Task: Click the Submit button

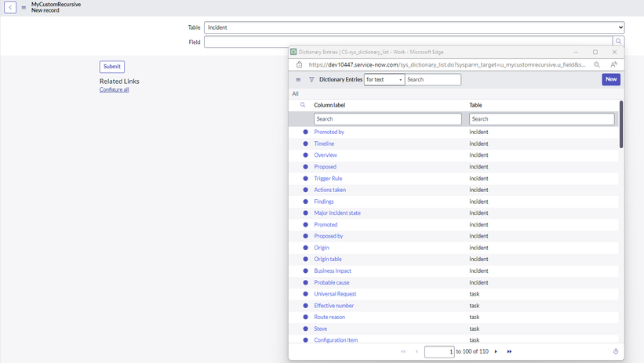Action: pos(111,67)
